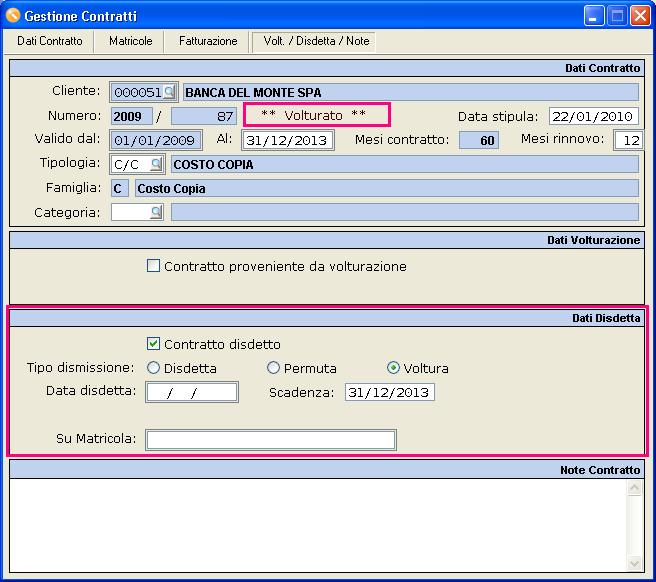The height and width of the screenshot is (582, 656).
Task: Switch to the Dati Contratto tab
Action: (49, 41)
